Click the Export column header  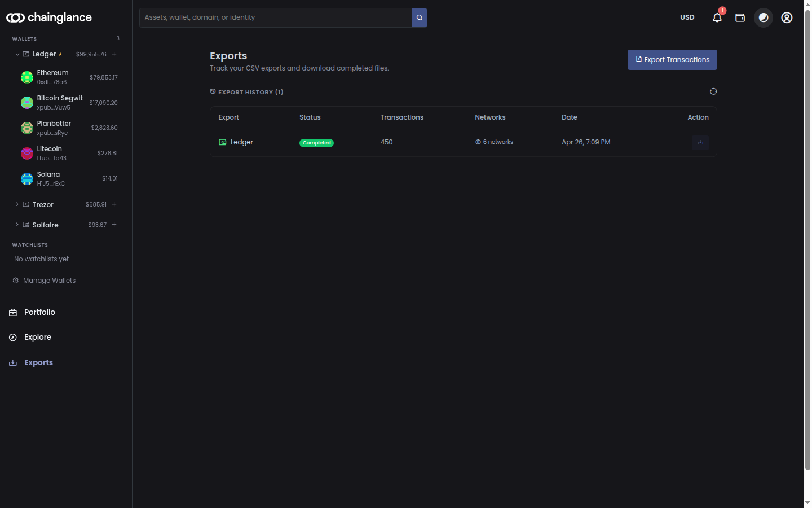229,117
